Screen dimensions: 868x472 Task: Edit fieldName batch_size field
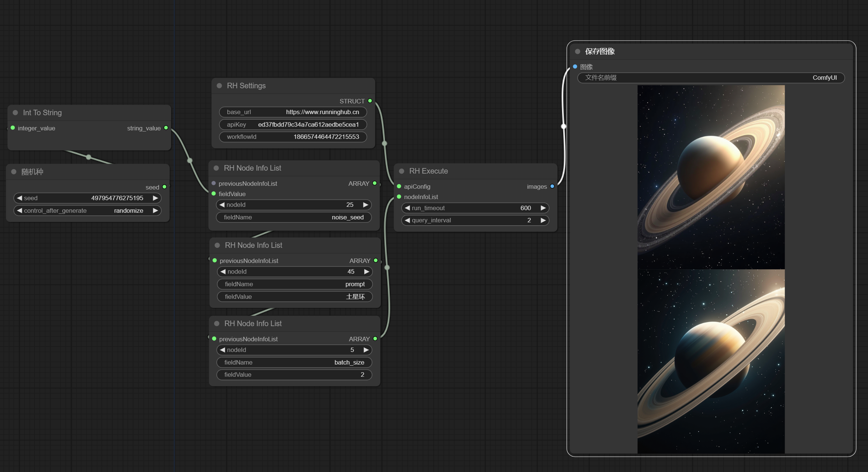click(x=294, y=362)
